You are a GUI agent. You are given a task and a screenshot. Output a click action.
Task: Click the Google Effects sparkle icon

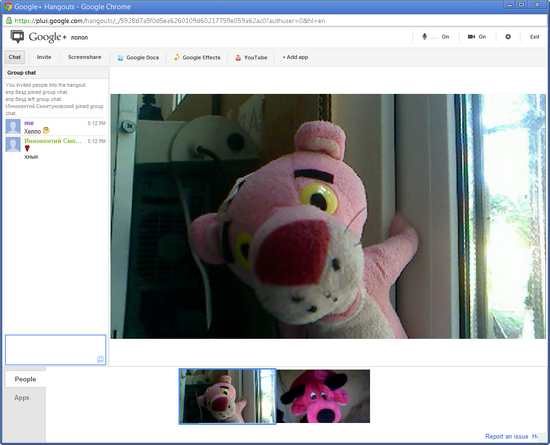177,58
